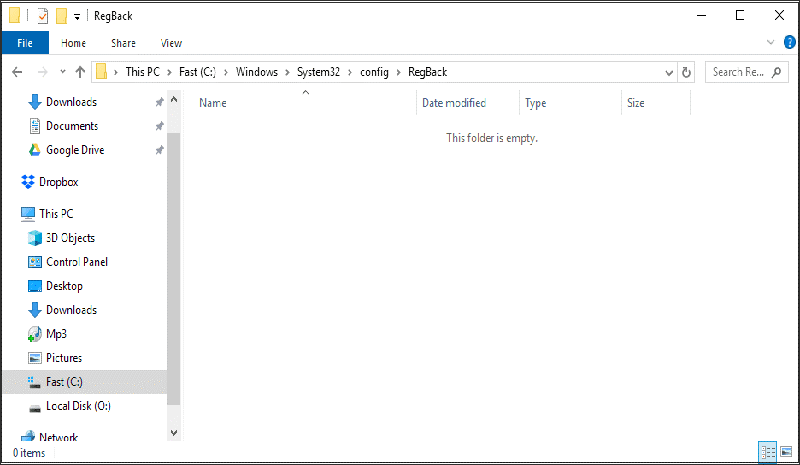Refresh the RegBack folder view
The width and height of the screenshot is (800, 465).
(x=686, y=72)
